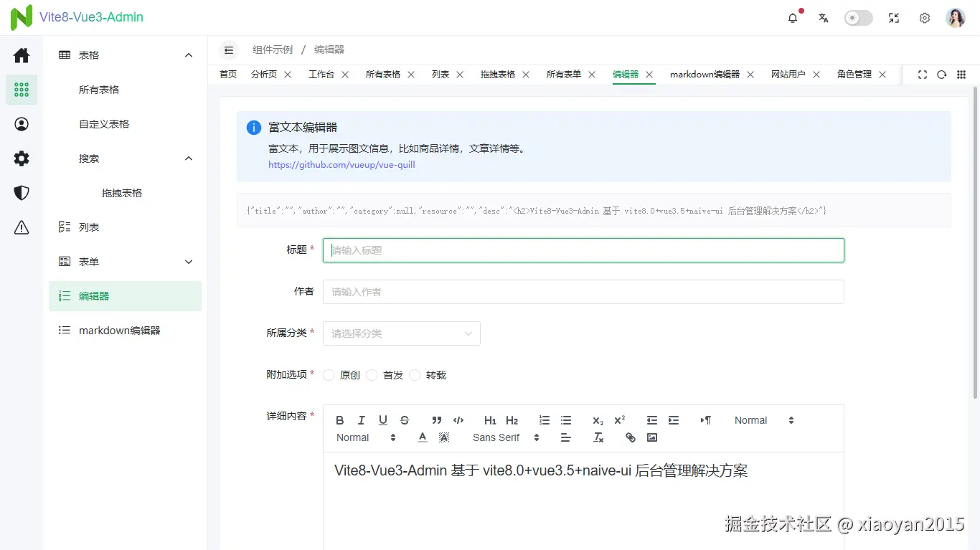This screenshot has height=550, width=980.
Task: Select the 原创 radio option
Action: (341, 375)
